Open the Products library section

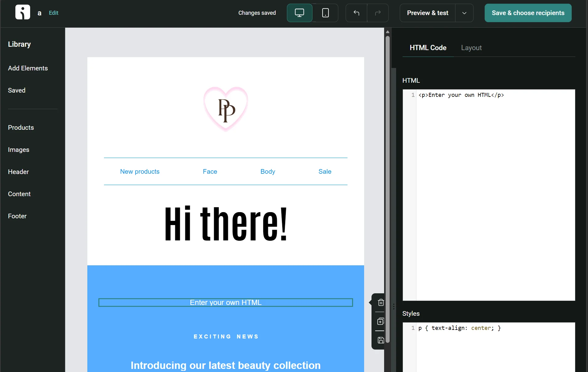point(21,128)
